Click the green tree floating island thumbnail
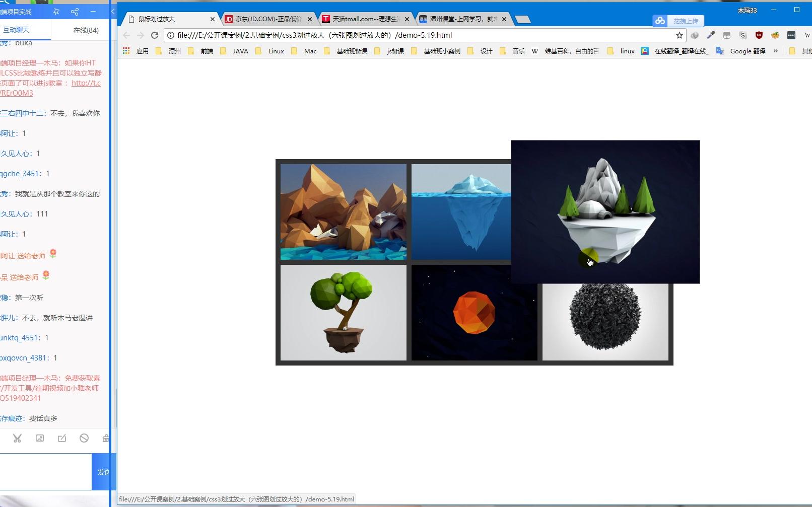The image size is (812, 507). click(x=344, y=313)
